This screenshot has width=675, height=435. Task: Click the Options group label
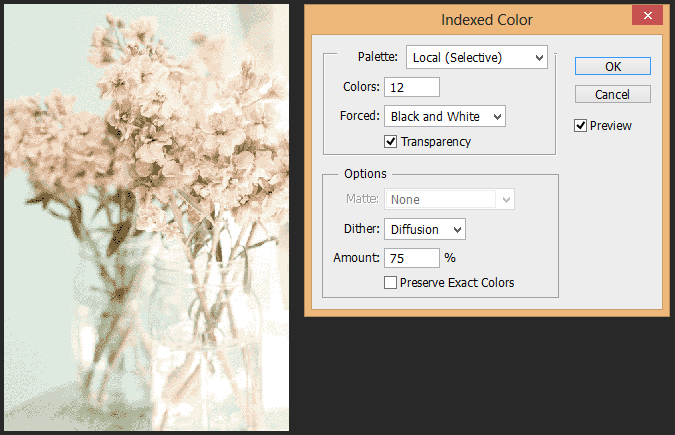tap(365, 174)
